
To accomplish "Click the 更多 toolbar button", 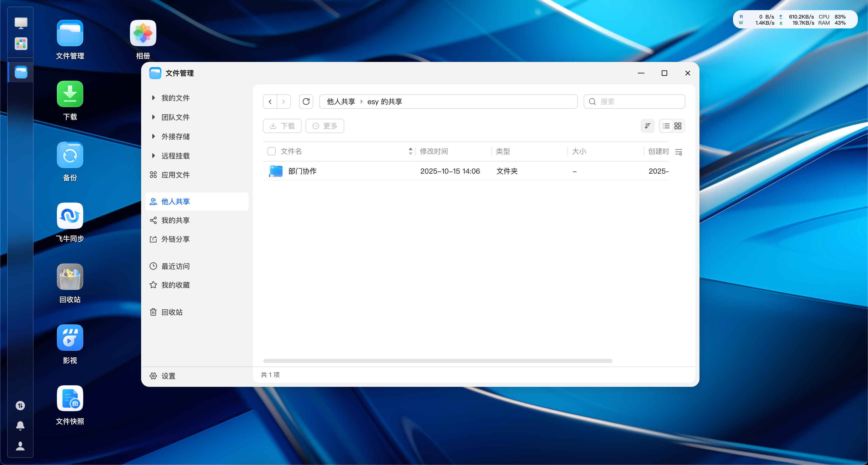I will point(325,126).
